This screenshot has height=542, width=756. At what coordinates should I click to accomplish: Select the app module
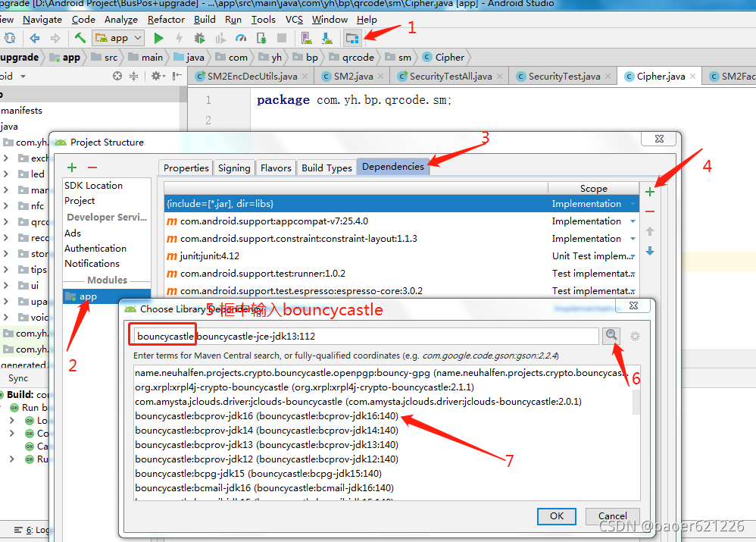(x=107, y=296)
